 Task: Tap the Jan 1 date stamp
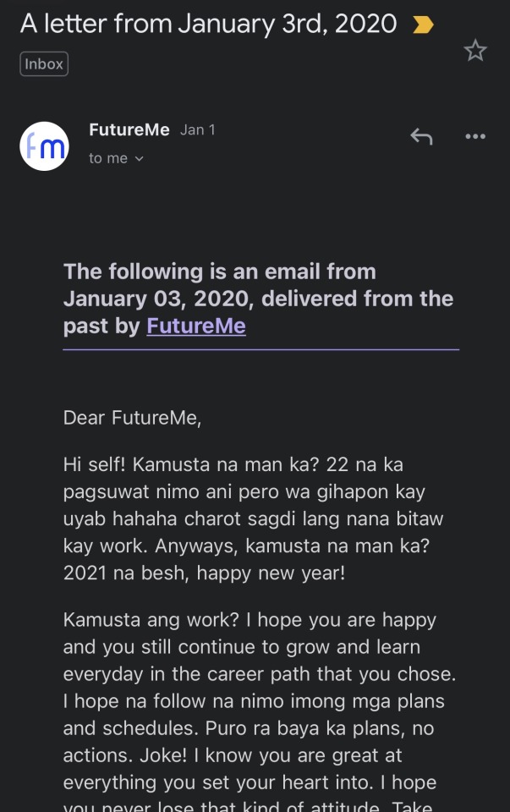click(198, 130)
